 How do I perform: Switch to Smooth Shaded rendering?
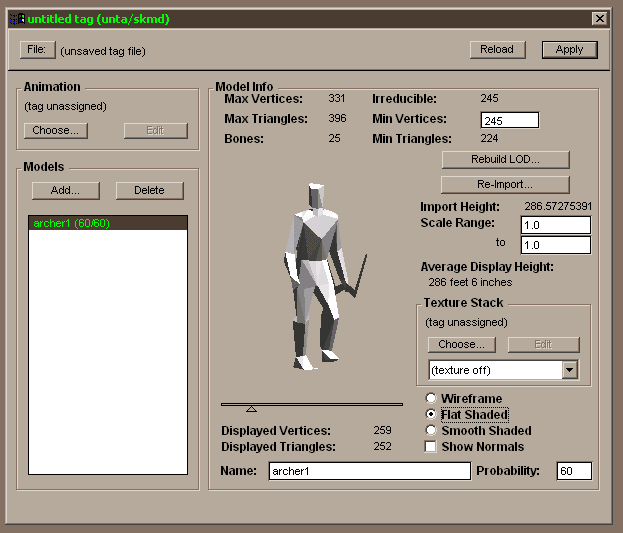point(431,430)
